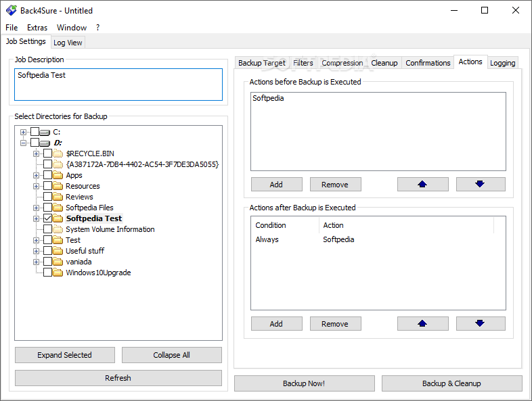Collapse the D: drive node
Viewport: 532px width, 401px height.
coord(23,143)
